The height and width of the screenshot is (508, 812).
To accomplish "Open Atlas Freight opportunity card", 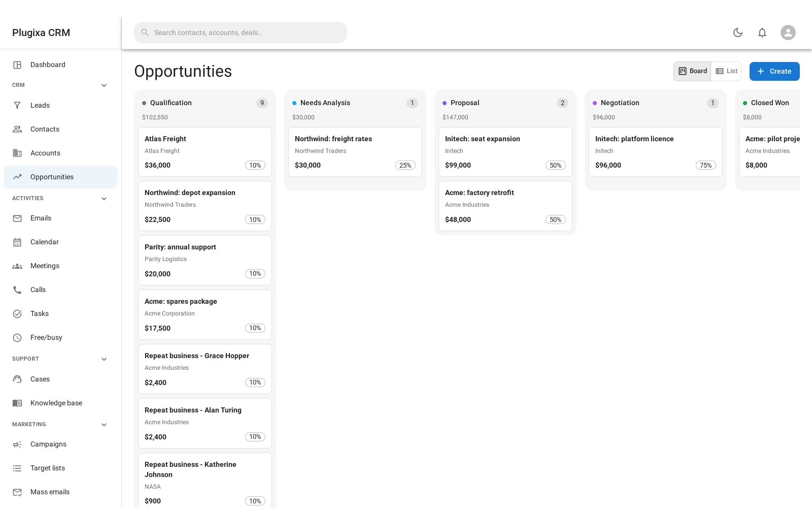I will pyautogui.click(x=205, y=152).
